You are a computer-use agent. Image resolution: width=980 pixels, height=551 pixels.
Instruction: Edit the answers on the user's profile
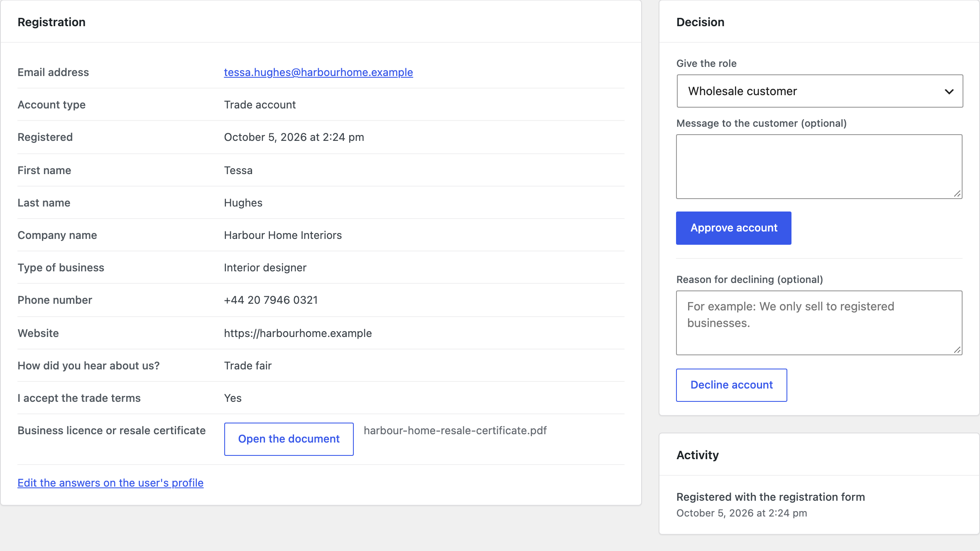click(110, 483)
